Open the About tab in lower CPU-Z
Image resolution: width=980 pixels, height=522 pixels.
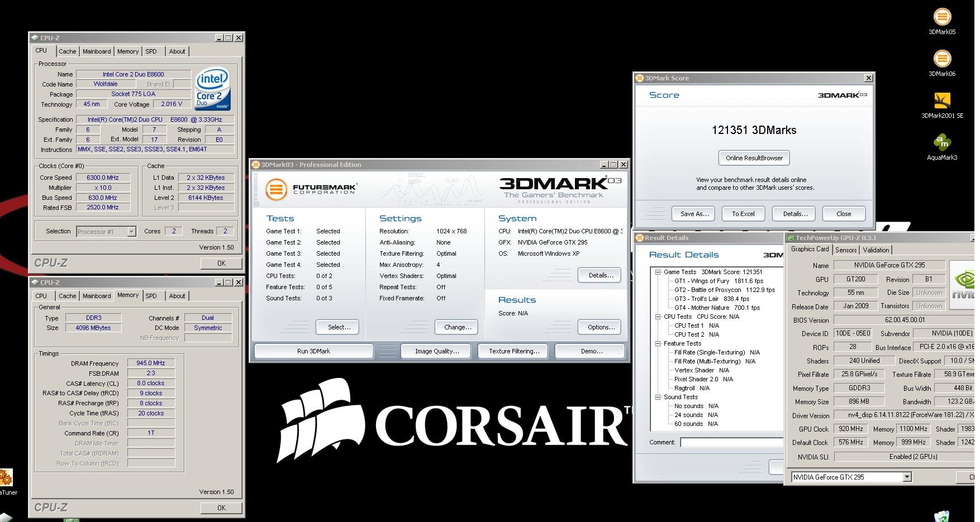[177, 296]
